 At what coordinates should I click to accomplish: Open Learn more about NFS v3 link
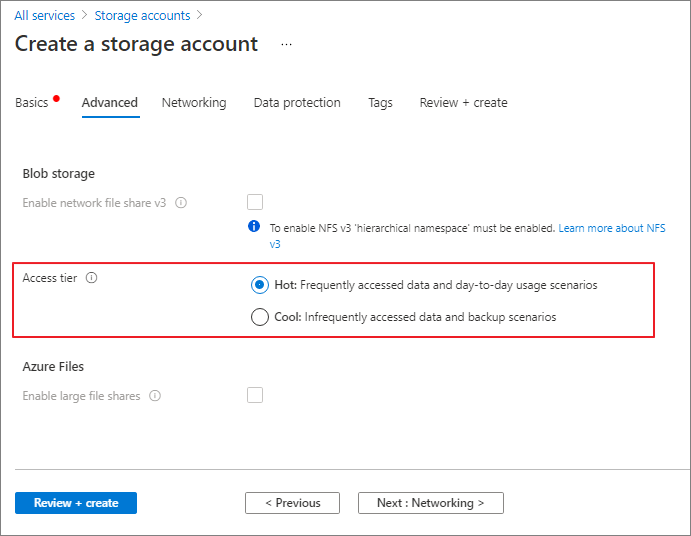click(611, 229)
